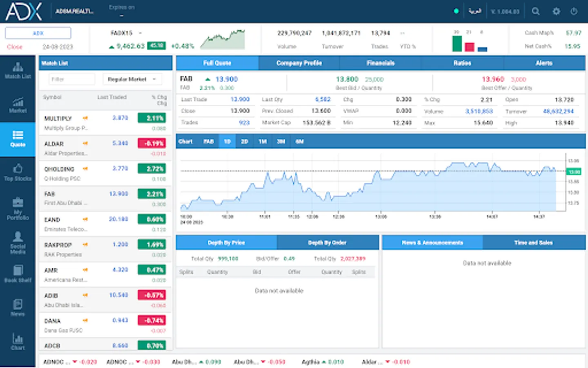Click the Agthia item in the bottom ticker
The width and height of the screenshot is (588, 368).
click(323, 362)
